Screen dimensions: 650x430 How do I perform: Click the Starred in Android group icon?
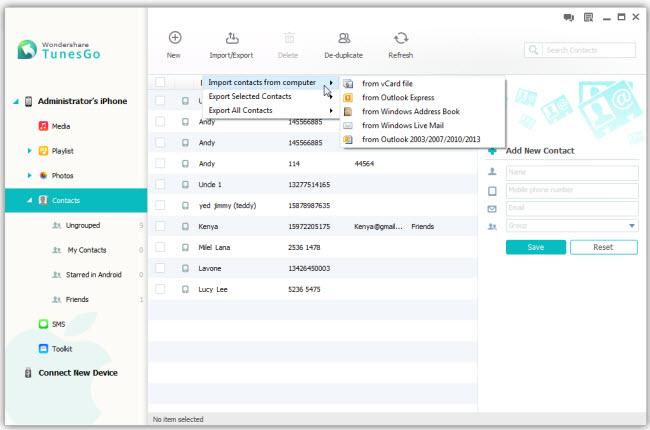[x=57, y=275]
